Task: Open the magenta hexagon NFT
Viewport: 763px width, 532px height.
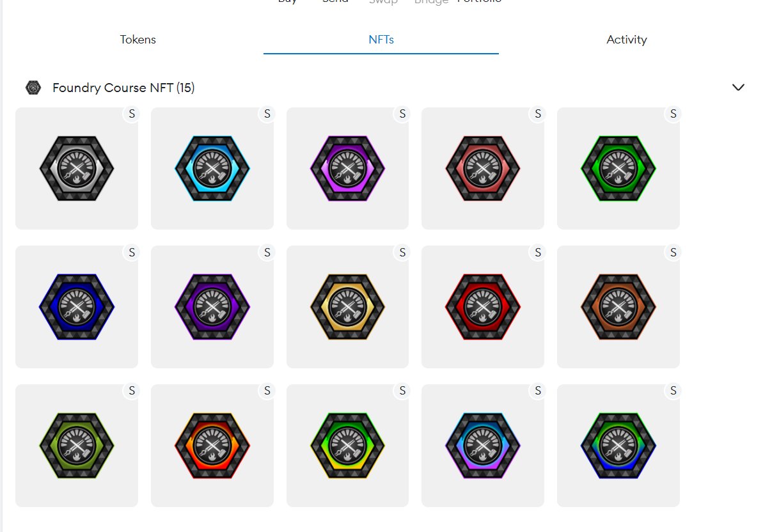Action: pyautogui.click(x=347, y=168)
